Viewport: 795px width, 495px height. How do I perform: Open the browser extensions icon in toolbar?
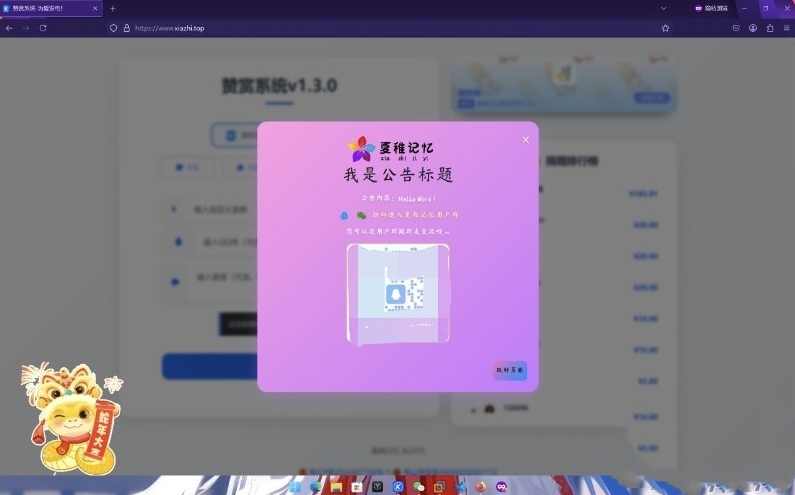pos(769,28)
